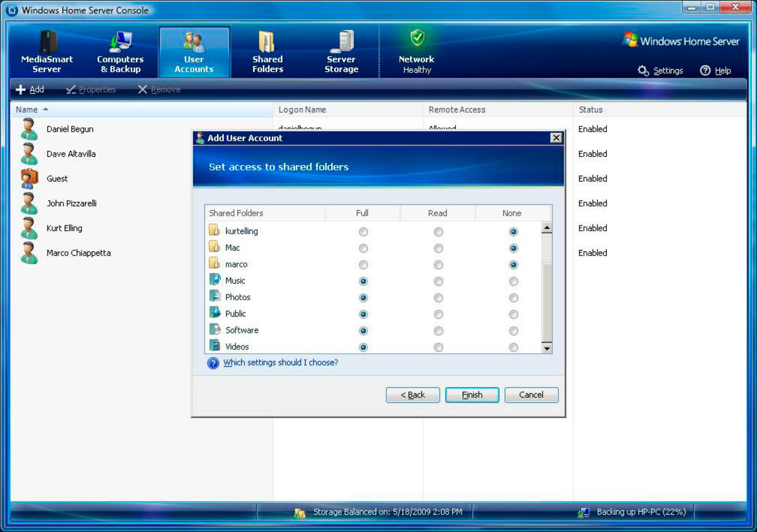Viewport: 757px width, 532px height.
Task: Select Daniel Begun user avatar icon
Action: tap(29, 129)
